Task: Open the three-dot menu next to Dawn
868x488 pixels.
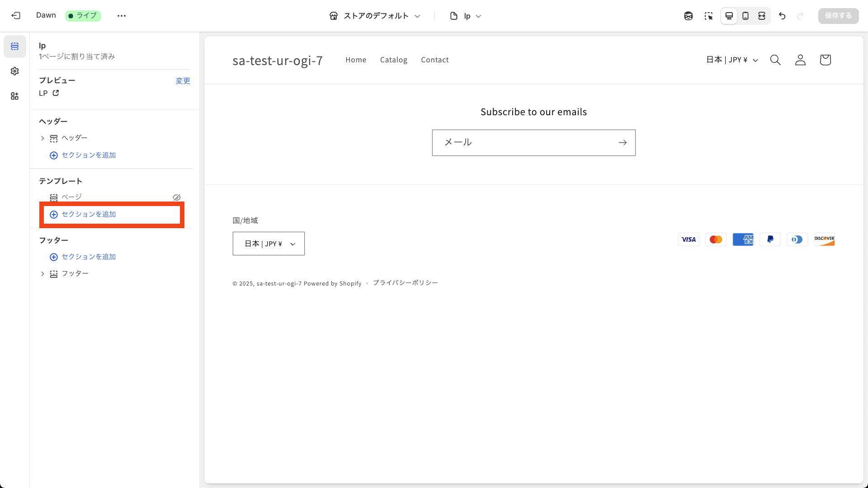Action: (x=122, y=16)
